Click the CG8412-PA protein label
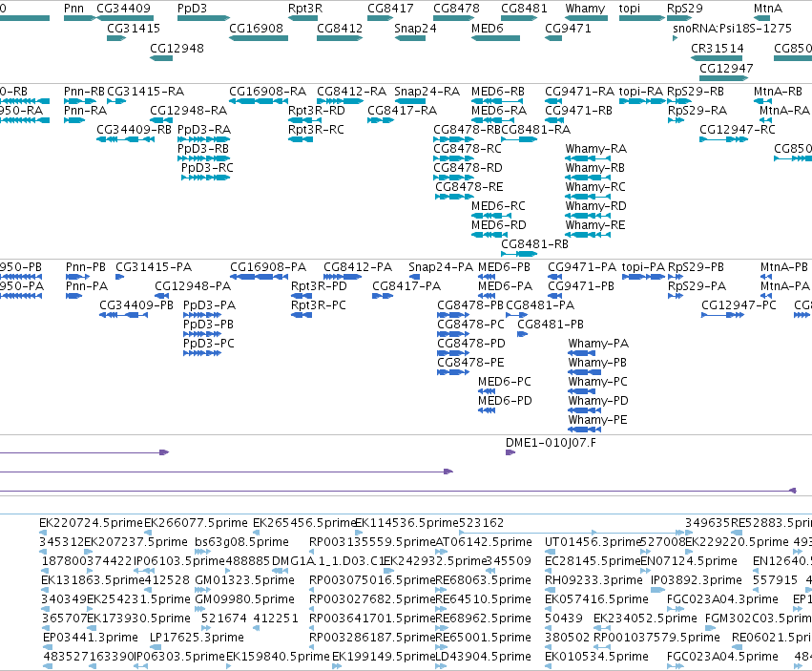 point(358,267)
